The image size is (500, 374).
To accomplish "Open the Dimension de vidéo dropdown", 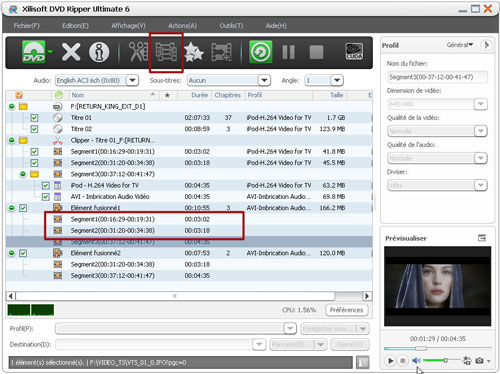I will (480, 104).
